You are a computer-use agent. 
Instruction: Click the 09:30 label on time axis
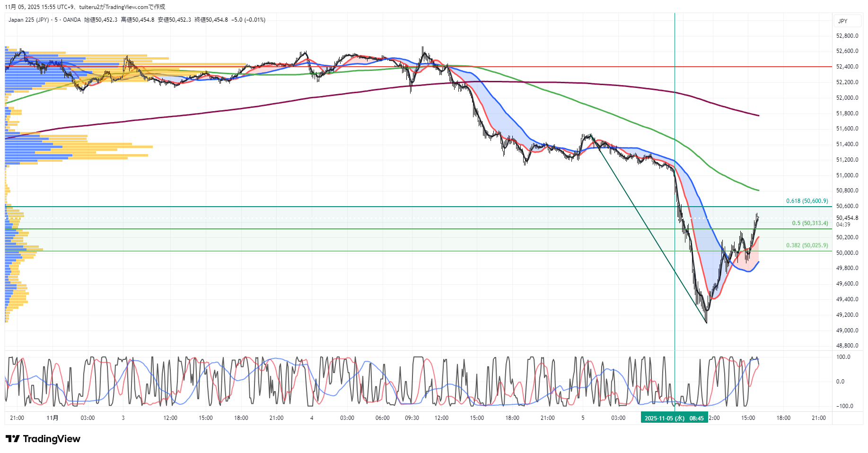(412, 418)
